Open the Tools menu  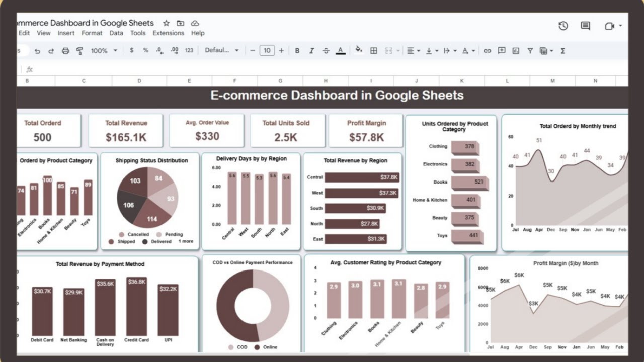(x=138, y=33)
